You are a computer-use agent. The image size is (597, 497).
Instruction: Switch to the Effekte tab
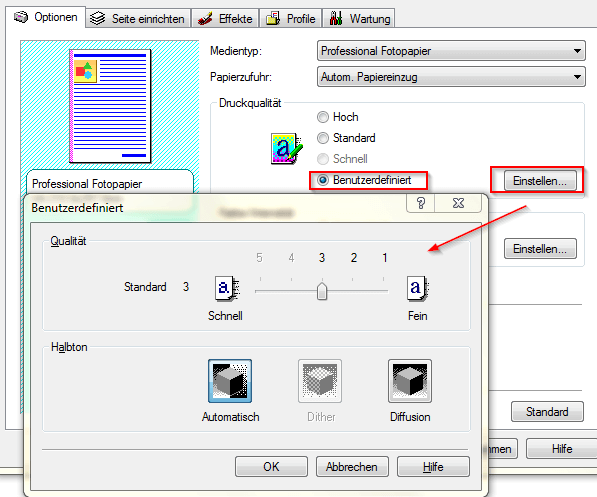pyautogui.click(x=225, y=18)
